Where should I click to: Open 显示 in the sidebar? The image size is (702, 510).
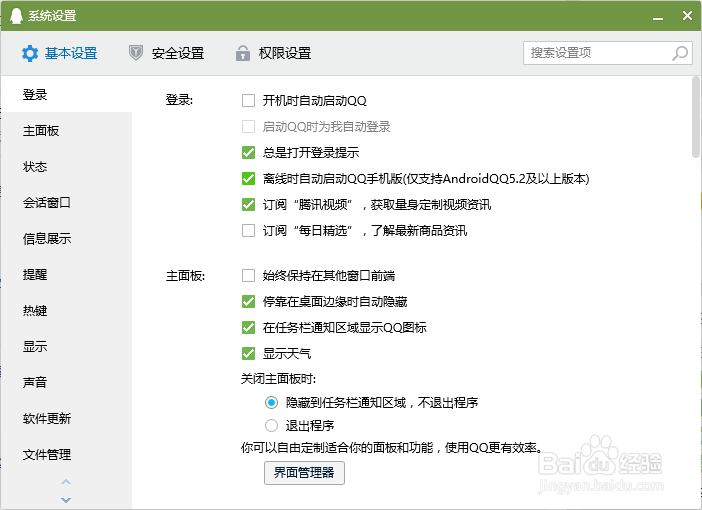(x=66, y=347)
